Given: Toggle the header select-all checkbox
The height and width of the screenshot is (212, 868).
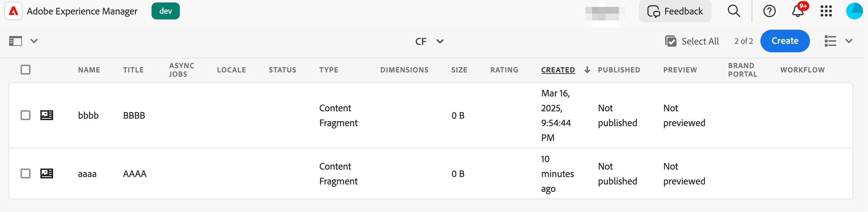Looking at the screenshot, I should tap(25, 70).
